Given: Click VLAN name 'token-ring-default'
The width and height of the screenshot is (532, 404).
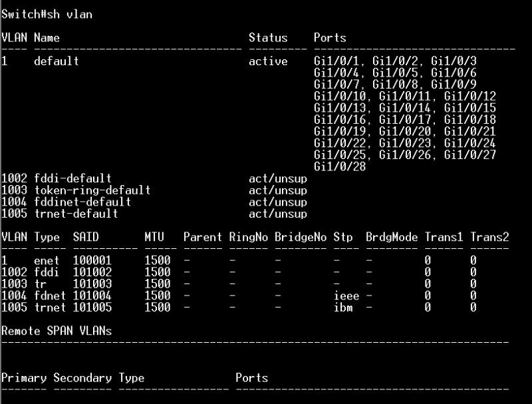Looking at the screenshot, I should [92, 190].
